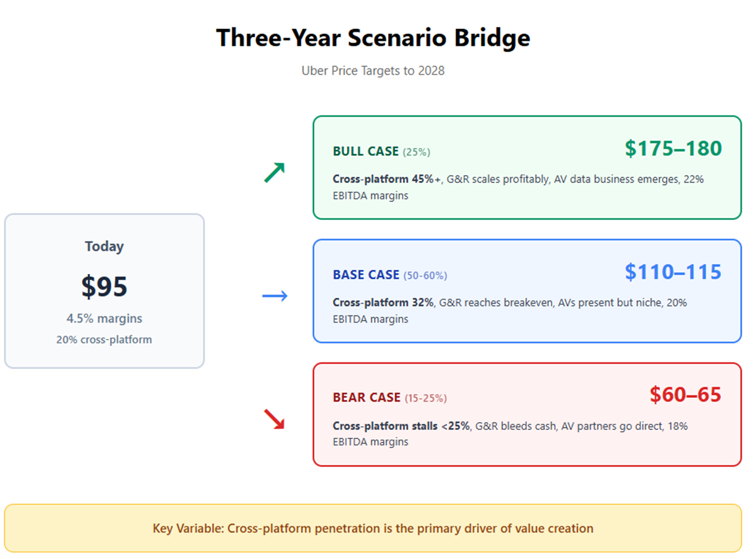Image resolution: width=756 pixels, height=559 pixels.
Task: Click the Uber Price Targets to 2028 subtitle
Action: [x=373, y=71]
